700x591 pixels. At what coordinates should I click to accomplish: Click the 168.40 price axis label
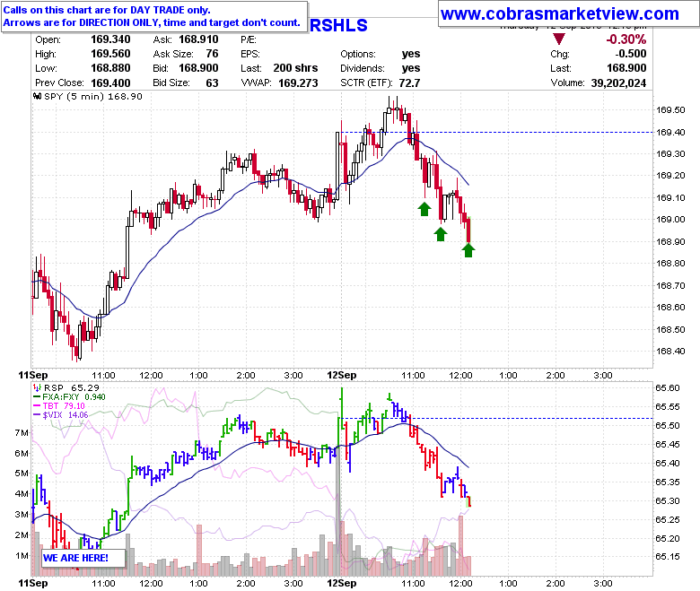pyautogui.click(x=670, y=351)
